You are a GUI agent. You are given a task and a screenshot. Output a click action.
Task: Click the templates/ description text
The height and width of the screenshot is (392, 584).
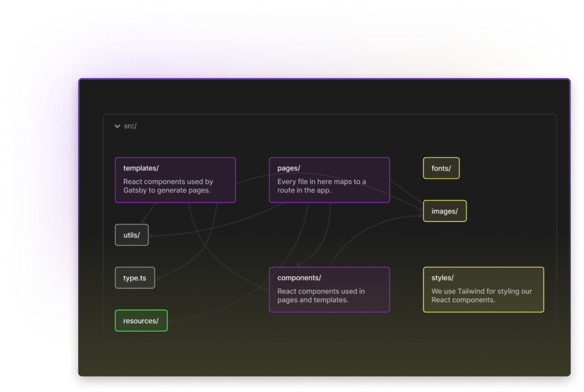click(x=169, y=186)
